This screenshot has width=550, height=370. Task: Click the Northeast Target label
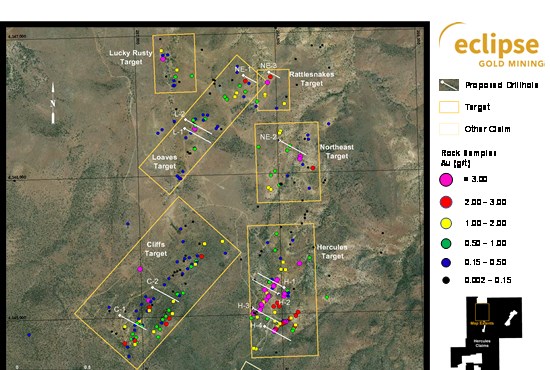tap(337, 152)
